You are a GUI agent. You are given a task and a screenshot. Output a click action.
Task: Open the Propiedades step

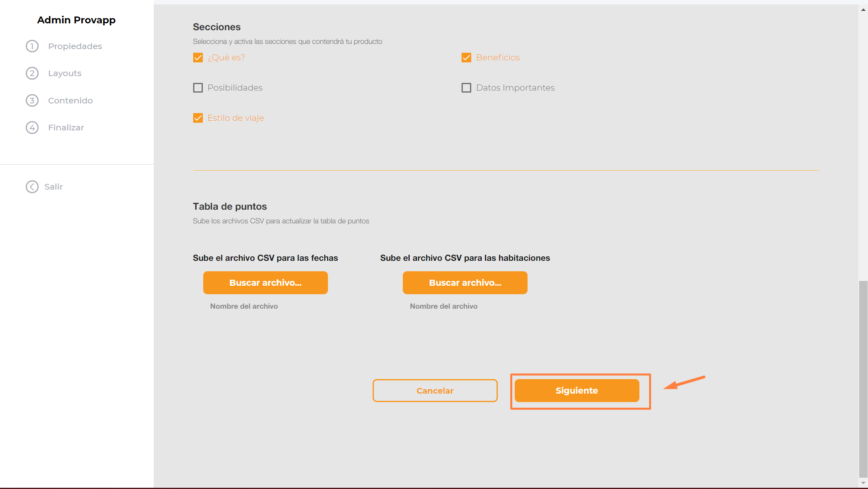(x=75, y=46)
